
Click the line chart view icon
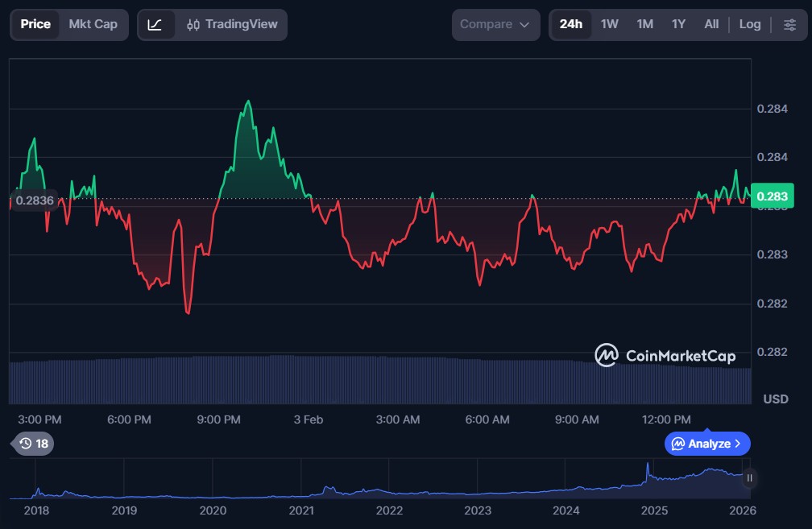tap(155, 24)
